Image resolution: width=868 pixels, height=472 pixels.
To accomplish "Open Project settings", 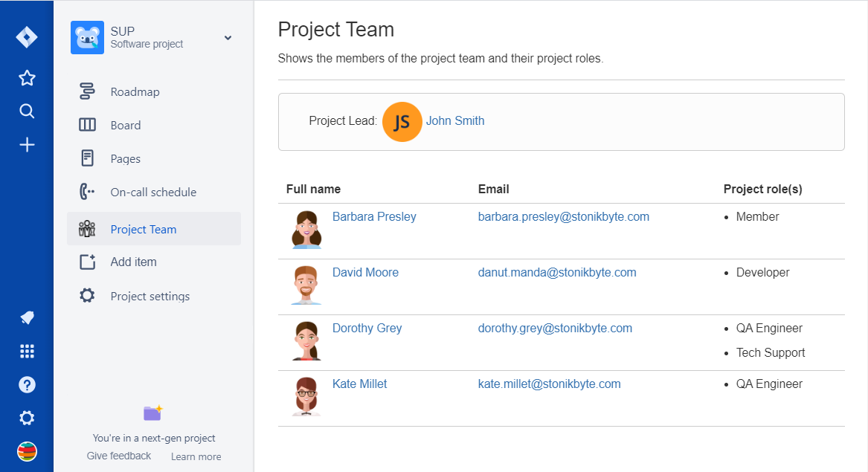I will point(150,297).
